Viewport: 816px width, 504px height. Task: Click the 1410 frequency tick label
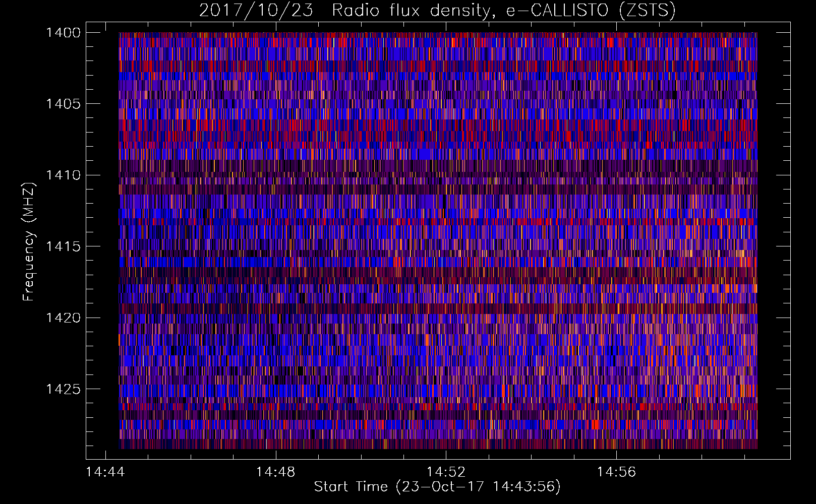click(63, 175)
